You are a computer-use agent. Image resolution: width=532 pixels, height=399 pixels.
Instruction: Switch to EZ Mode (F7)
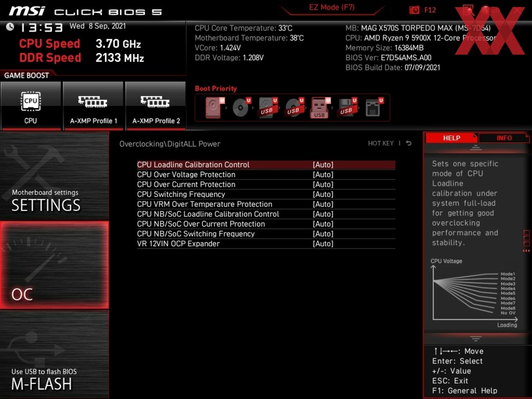(x=332, y=7)
